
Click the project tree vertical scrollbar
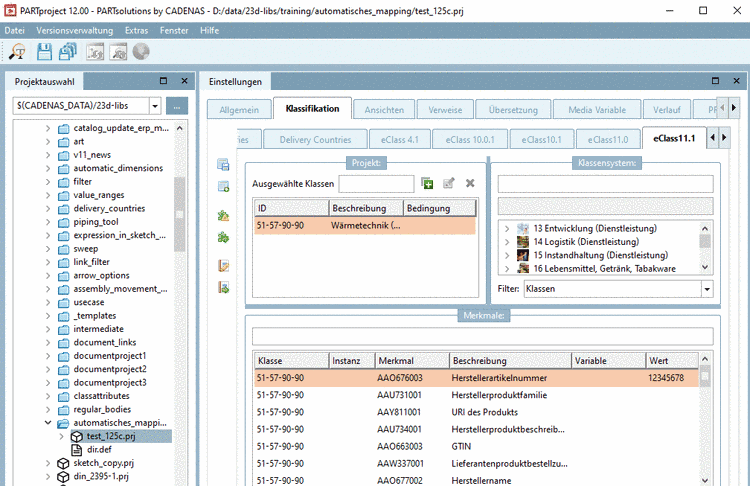[x=179, y=214]
